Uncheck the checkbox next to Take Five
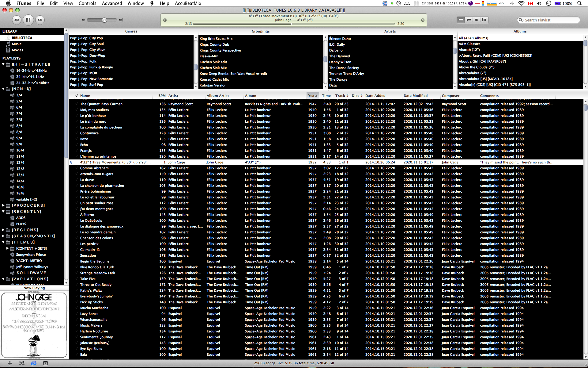This screenshot has width=588, height=368. pos(76,279)
